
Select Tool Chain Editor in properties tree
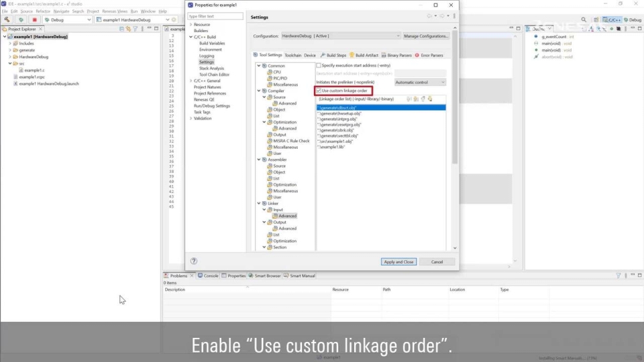tap(215, 74)
